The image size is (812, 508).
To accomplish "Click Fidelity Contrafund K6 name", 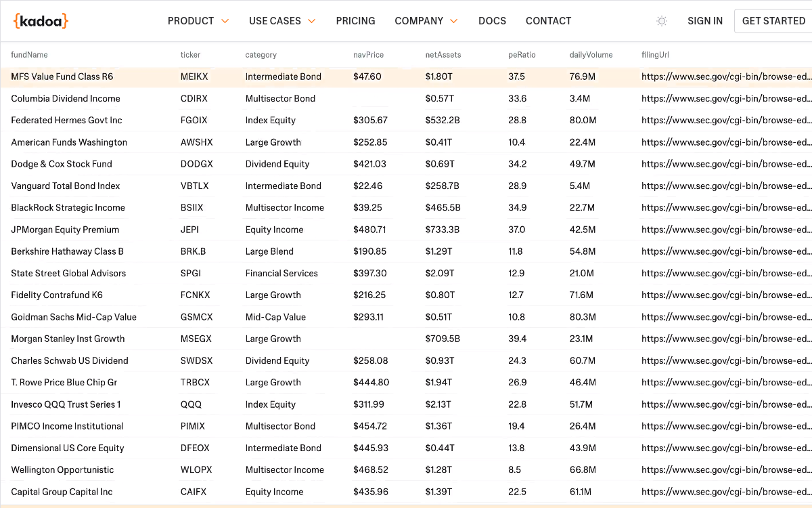I will click(x=57, y=295).
